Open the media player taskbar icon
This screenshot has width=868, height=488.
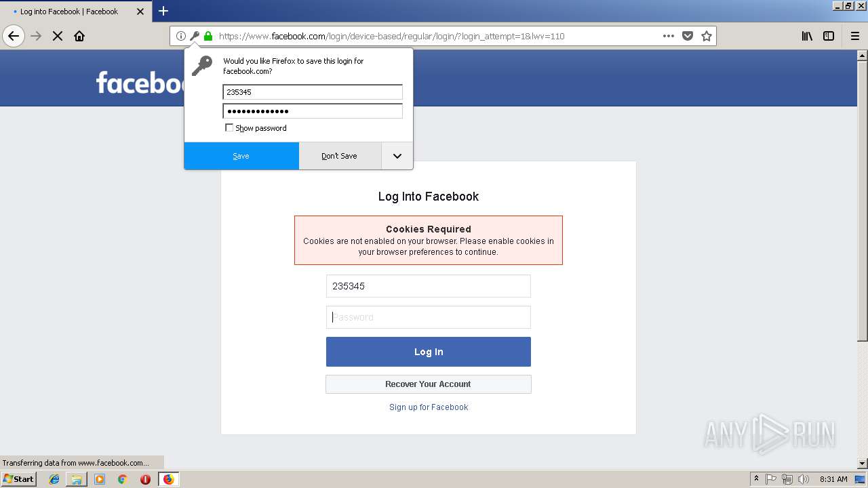100,479
